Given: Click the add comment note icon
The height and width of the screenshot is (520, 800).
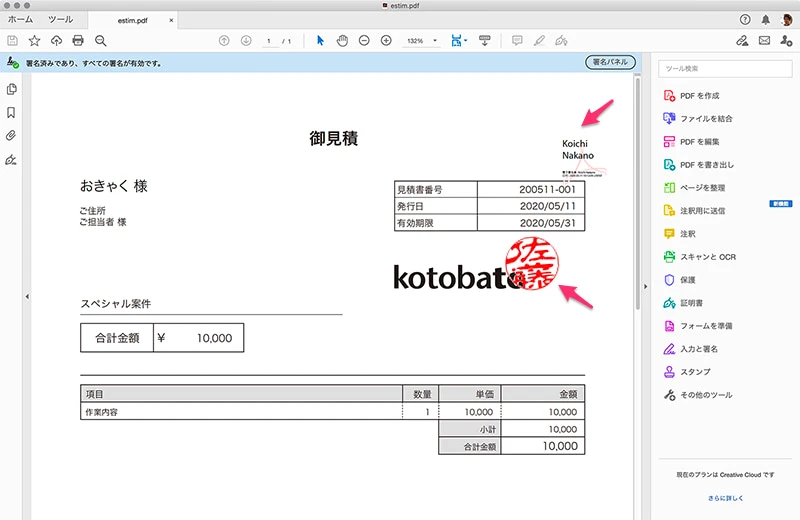Looking at the screenshot, I should coord(517,40).
